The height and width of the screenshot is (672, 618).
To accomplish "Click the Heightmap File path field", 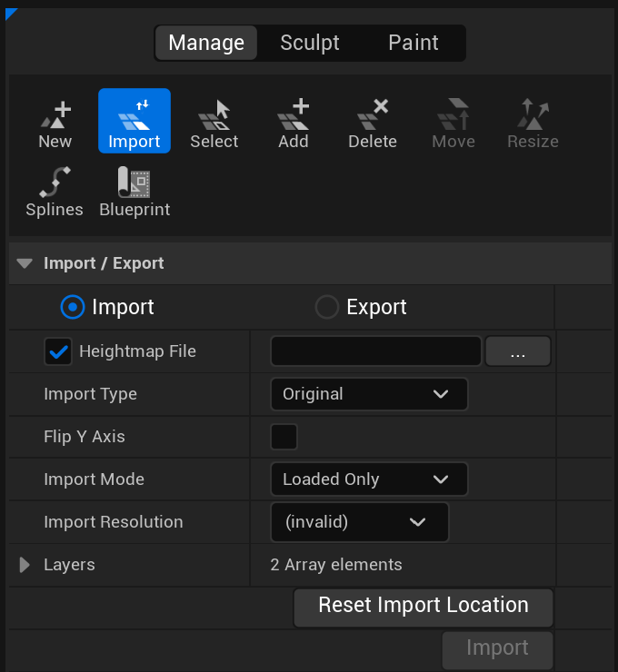I will [x=375, y=351].
